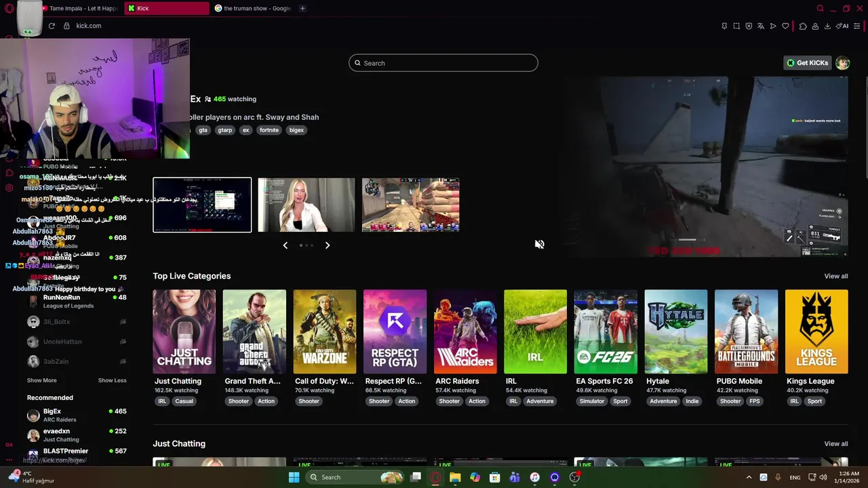Switch to the truman show Google tab
868x488 pixels.
coord(252,8)
